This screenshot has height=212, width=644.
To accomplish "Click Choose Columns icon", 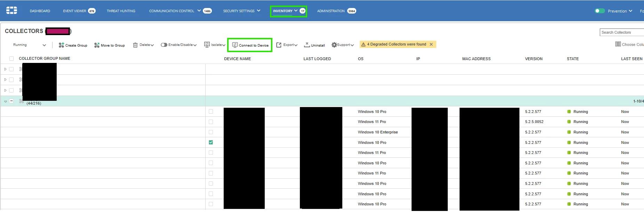I will coord(618,44).
